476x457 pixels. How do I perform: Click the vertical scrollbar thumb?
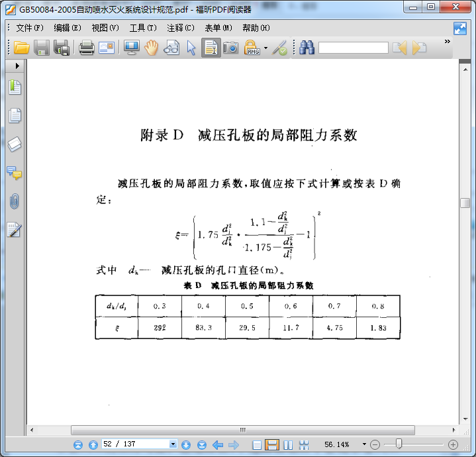(x=465, y=203)
